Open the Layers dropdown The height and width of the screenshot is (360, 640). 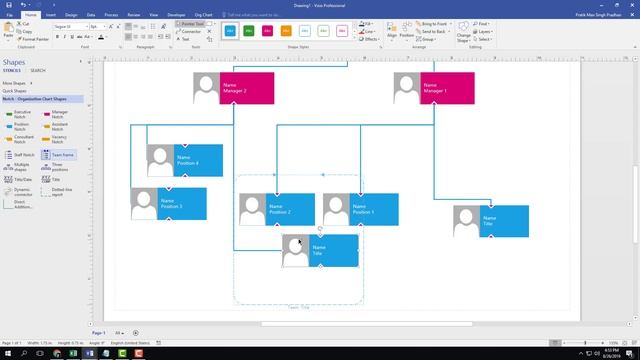(x=483, y=31)
